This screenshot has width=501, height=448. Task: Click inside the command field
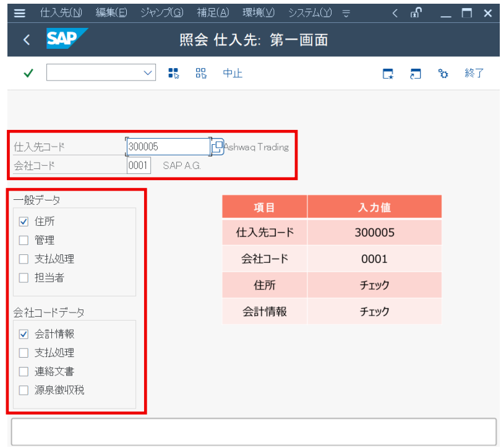101,72
